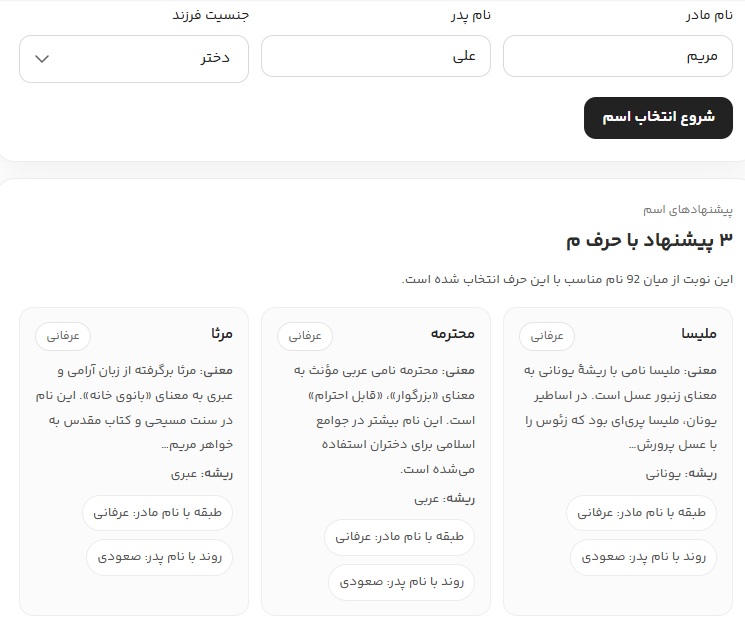Click the ریشه: عربی text on محترمه card
The height and width of the screenshot is (618, 745).
click(444, 498)
